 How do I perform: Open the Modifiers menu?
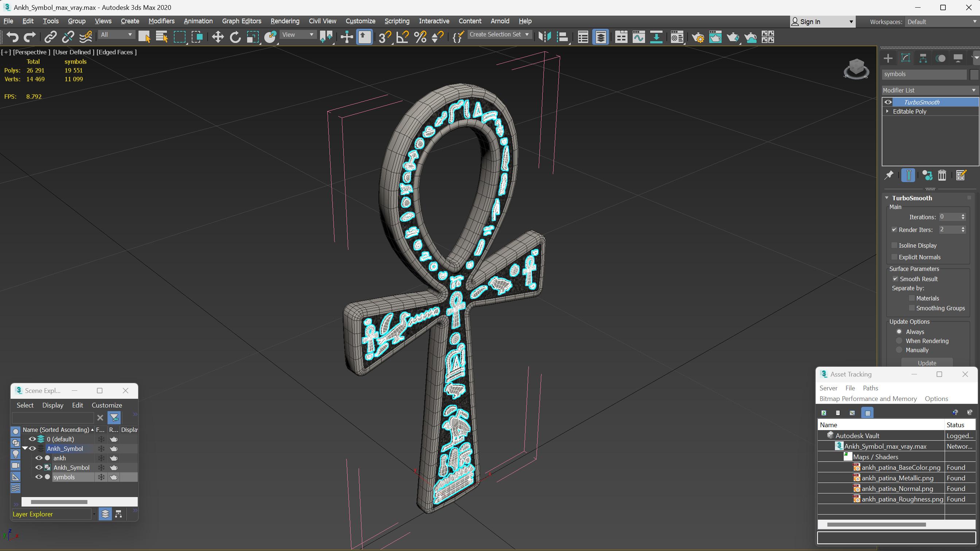pos(161,21)
